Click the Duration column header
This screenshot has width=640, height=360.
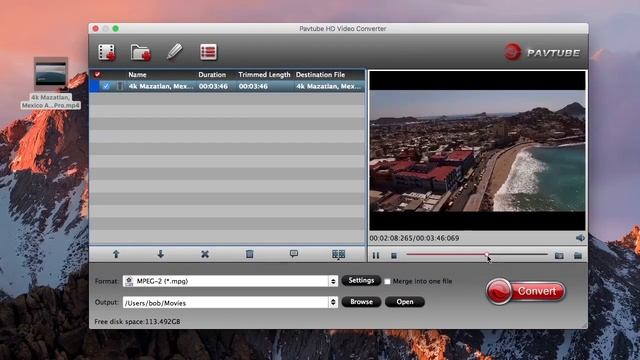coord(212,75)
